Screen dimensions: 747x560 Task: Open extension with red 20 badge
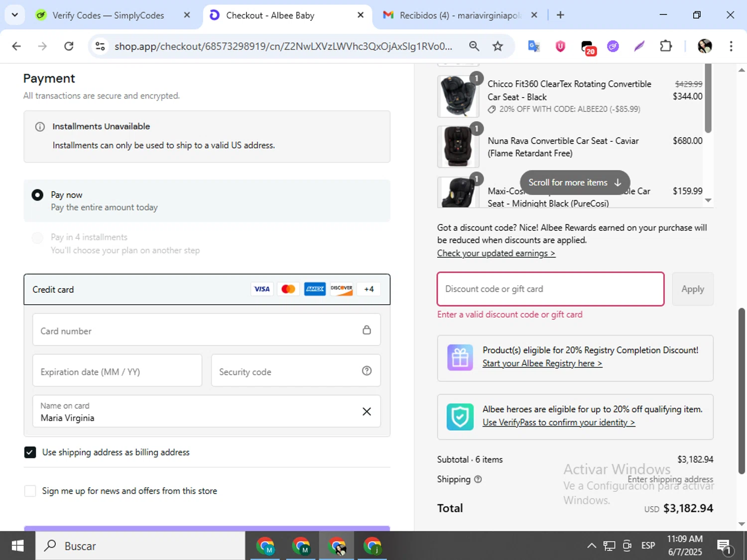click(x=588, y=47)
